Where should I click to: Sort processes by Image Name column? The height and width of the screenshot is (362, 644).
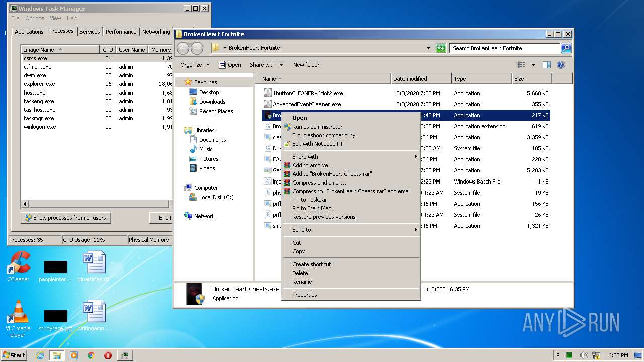(60, 50)
